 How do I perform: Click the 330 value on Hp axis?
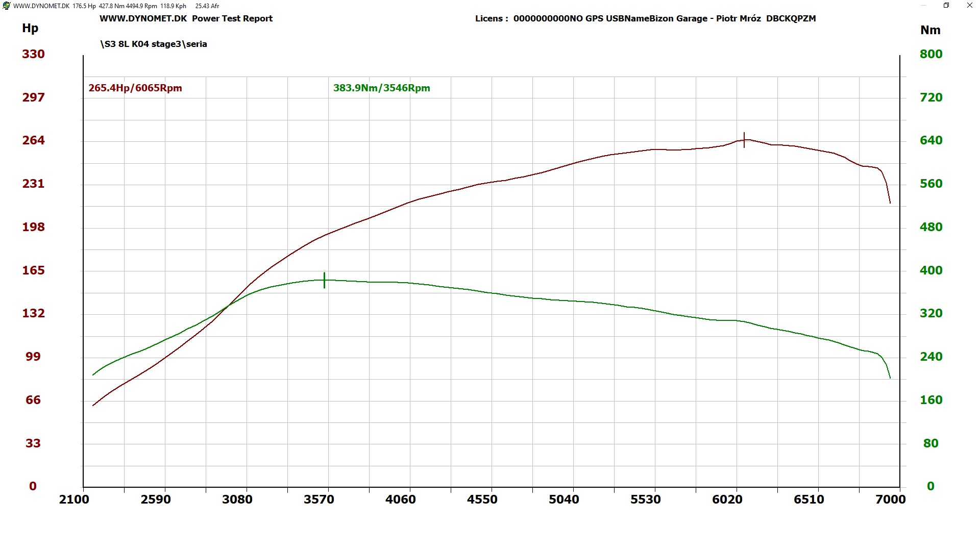click(33, 54)
